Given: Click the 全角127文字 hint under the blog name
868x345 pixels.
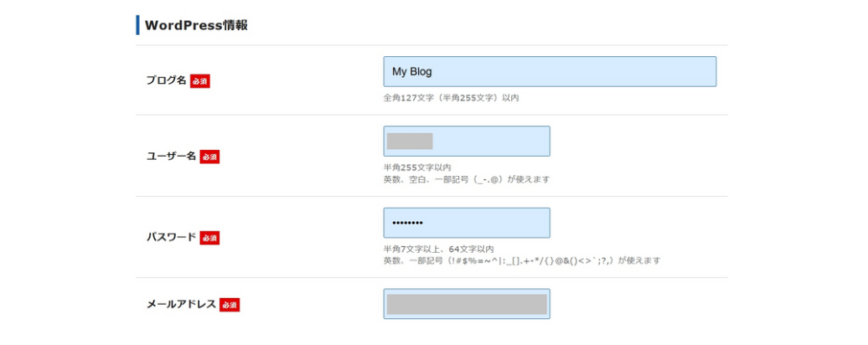Looking at the screenshot, I should tap(451, 98).
